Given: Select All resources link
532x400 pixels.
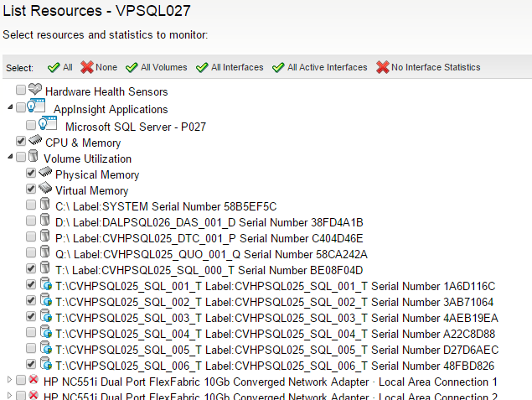Looking at the screenshot, I should coord(68,67).
